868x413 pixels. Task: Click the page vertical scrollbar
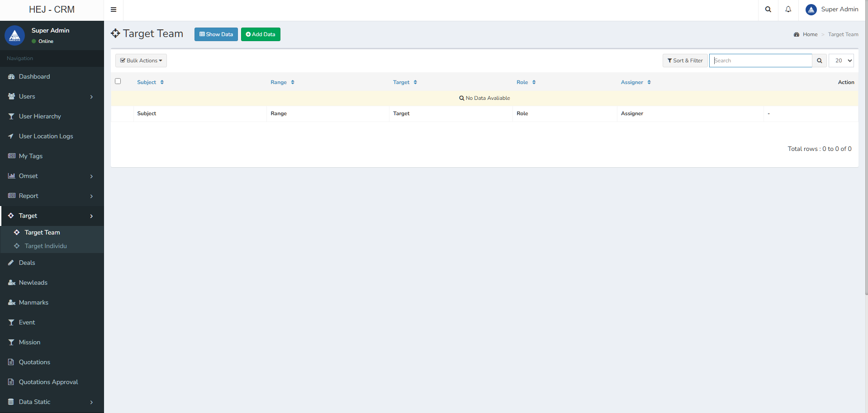click(x=866, y=147)
